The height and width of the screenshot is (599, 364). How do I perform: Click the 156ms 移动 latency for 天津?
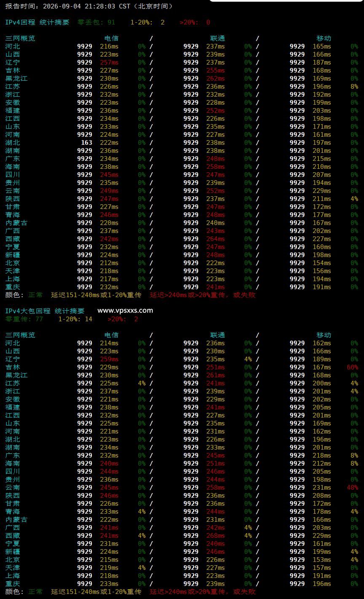[x=322, y=271]
